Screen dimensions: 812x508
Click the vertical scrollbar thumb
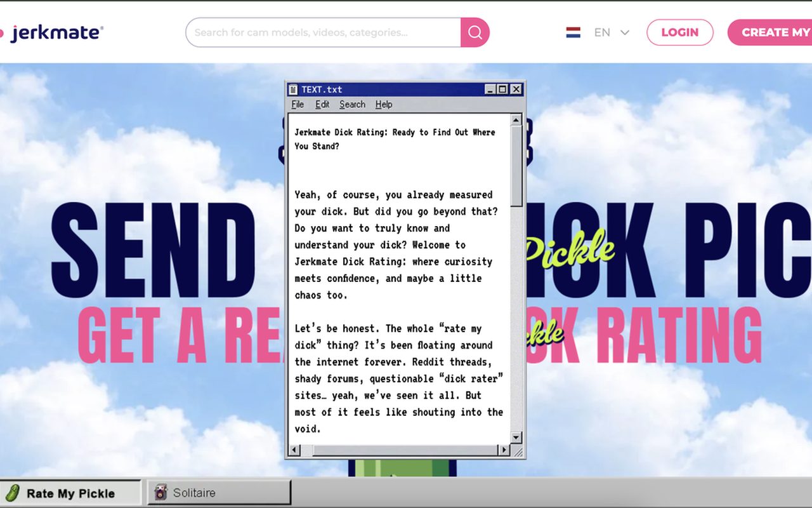pos(516,166)
